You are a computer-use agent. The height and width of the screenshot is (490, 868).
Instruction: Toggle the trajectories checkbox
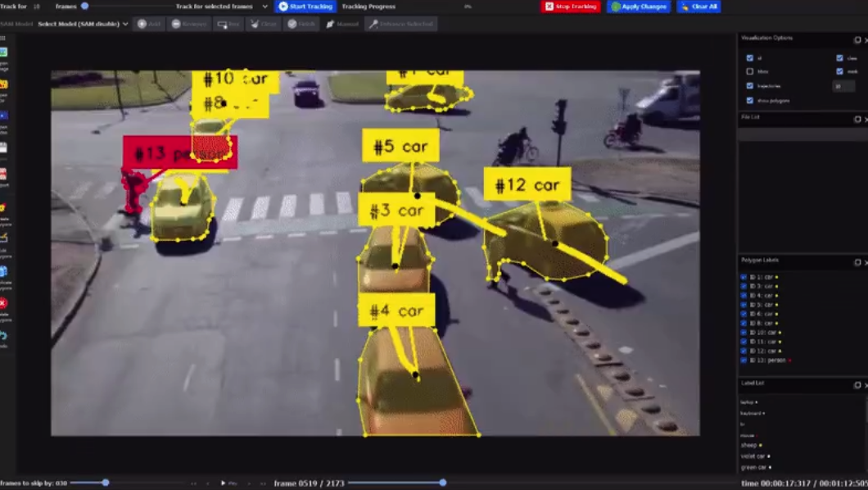[749, 86]
